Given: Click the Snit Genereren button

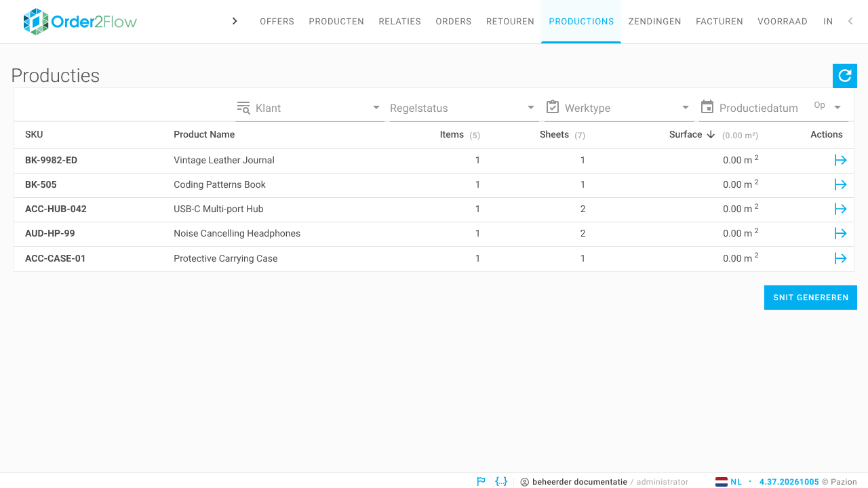Looking at the screenshot, I should pyautogui.click(x=810, y=298).
